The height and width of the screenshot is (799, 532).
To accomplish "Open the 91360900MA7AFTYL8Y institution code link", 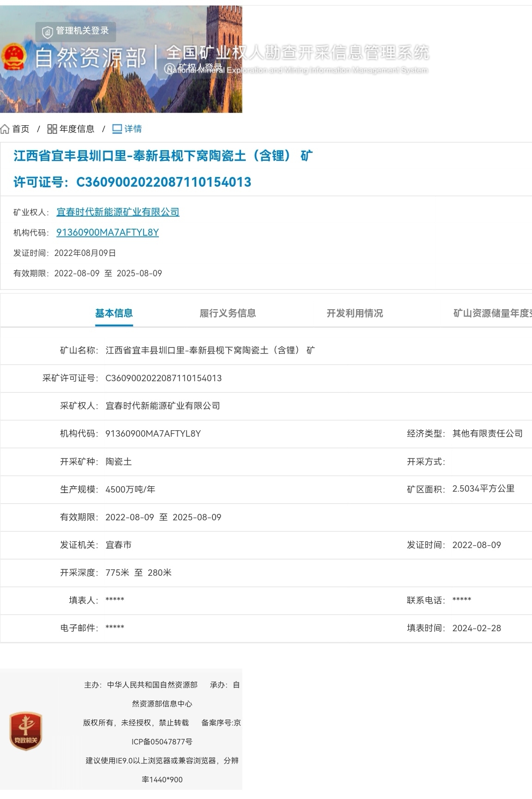I will (108, 232).
